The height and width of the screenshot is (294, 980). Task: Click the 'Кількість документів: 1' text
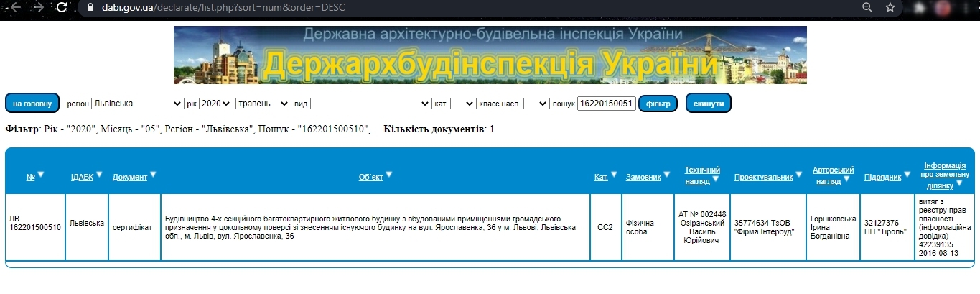(439, 129)
